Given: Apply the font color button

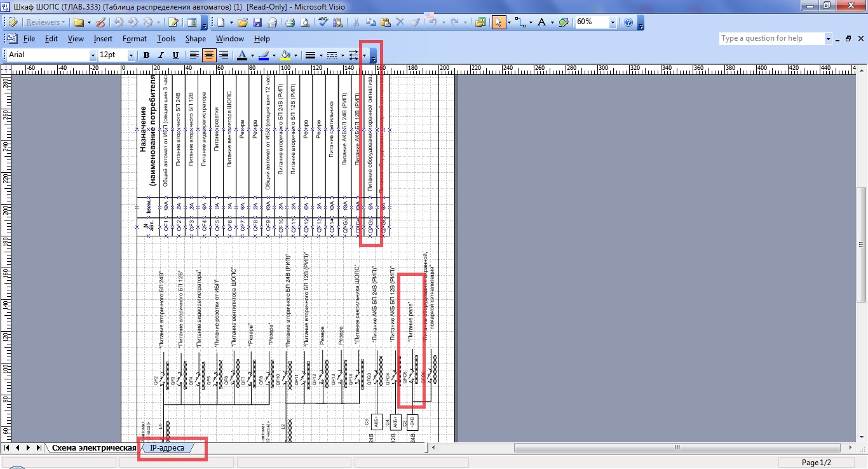Looking at the screenshot, I should click(x=241, y=55).
